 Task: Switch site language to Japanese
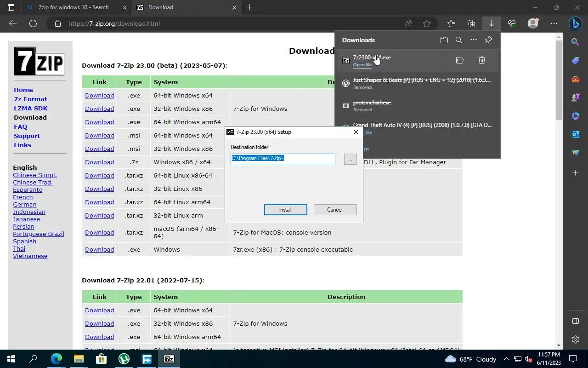[27, 219]
